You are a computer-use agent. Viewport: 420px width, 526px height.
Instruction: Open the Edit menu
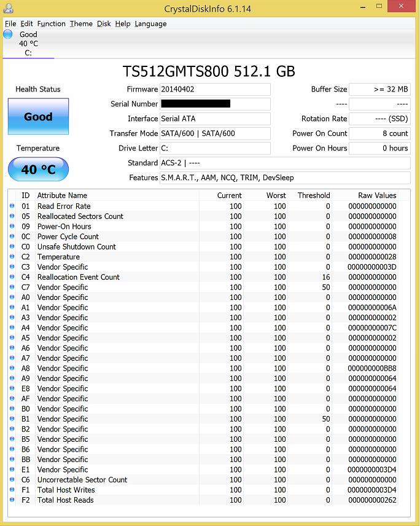[x=26, y=24]
